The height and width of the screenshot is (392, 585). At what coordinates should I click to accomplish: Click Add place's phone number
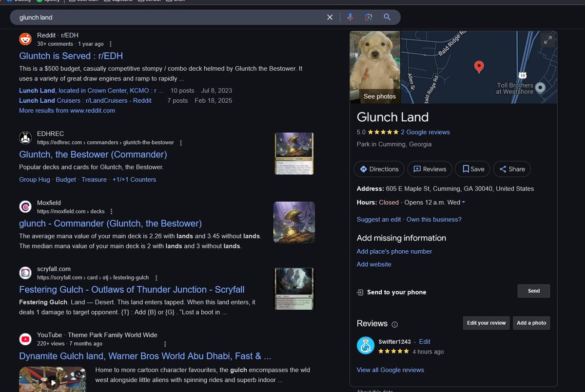(x=394, y=251)
